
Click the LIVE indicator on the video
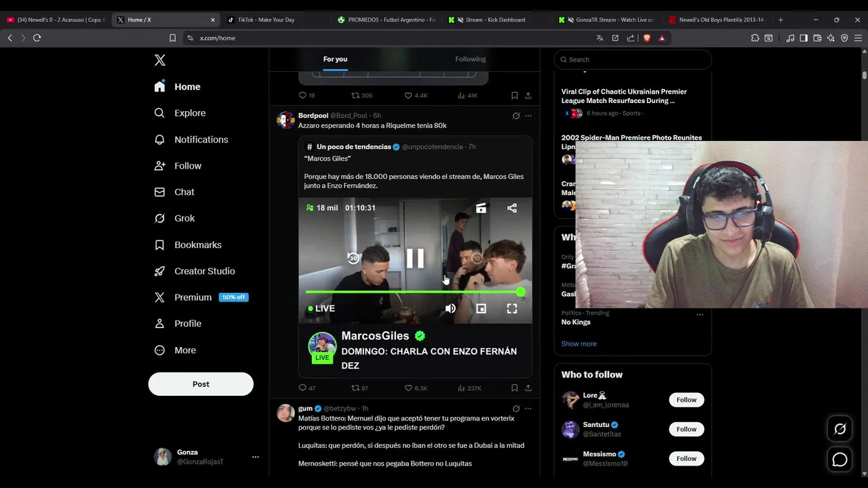click(321, 308)
